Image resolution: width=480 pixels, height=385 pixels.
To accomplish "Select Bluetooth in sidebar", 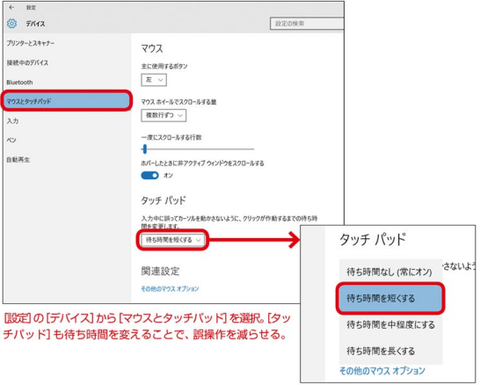I will coord(20,82).
